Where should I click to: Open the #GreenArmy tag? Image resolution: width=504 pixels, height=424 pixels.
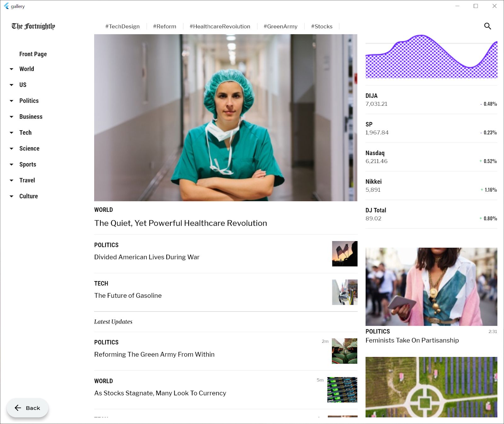coord(280,26)
